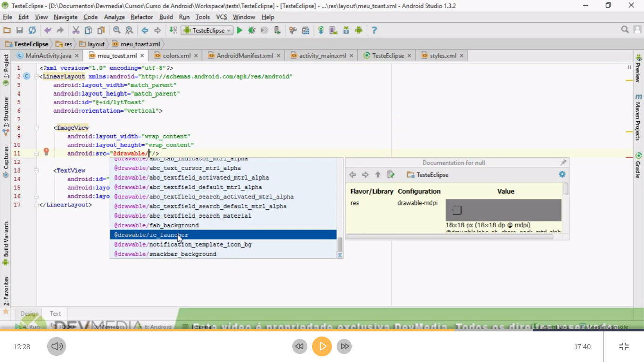Run the app with green play icon

(x=239, y=30)
